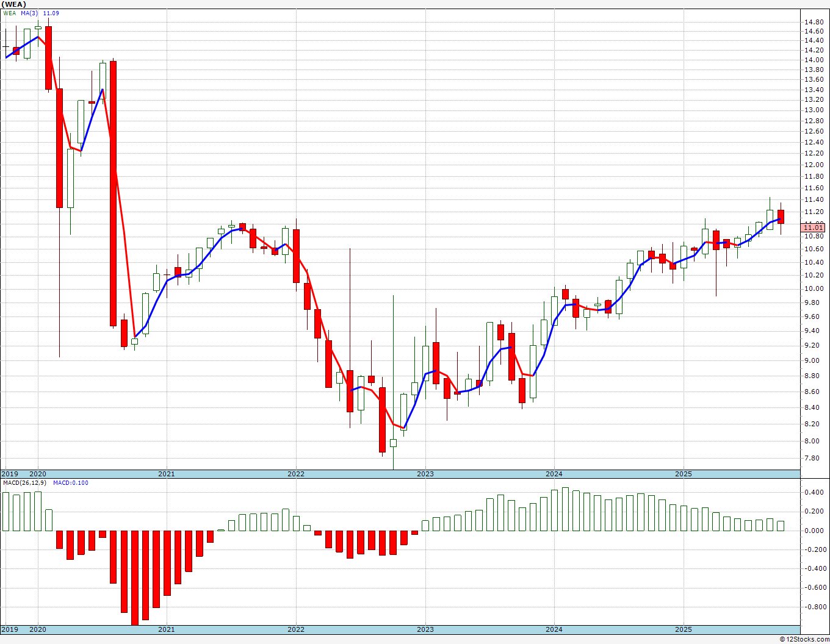
Task: Click 2023 on the price chart time axis
Action: (425, 474)
